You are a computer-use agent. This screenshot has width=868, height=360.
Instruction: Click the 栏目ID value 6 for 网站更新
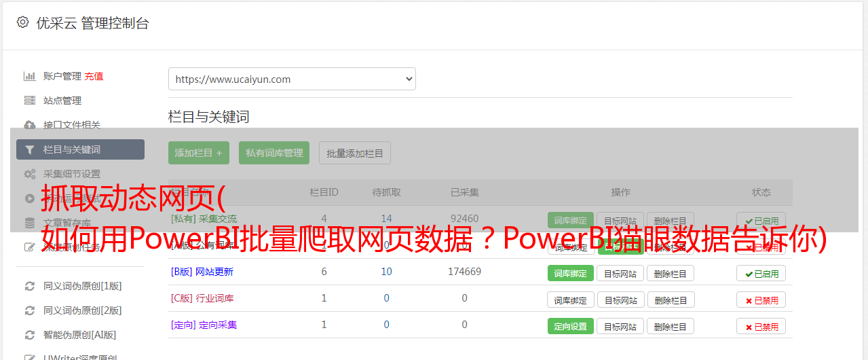pyautogui.click(x=324, y=272)
